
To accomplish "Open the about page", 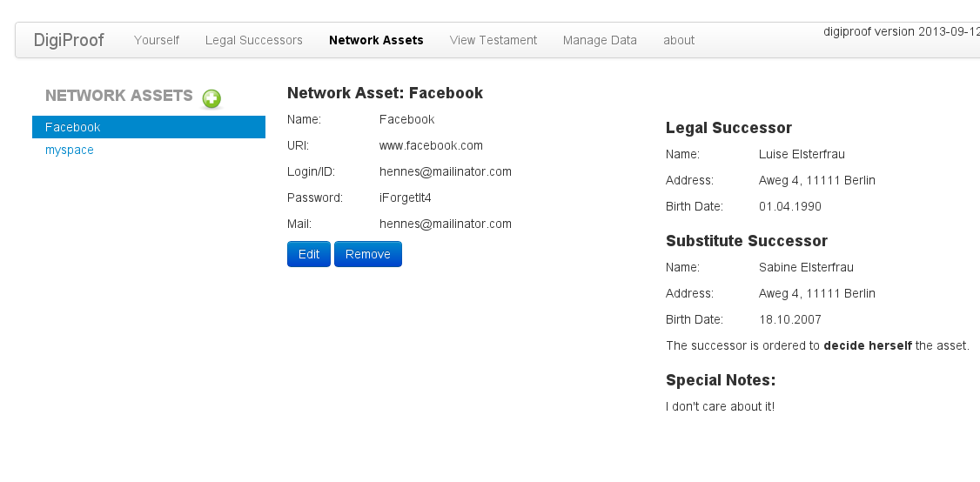I will tap(679, 40).
